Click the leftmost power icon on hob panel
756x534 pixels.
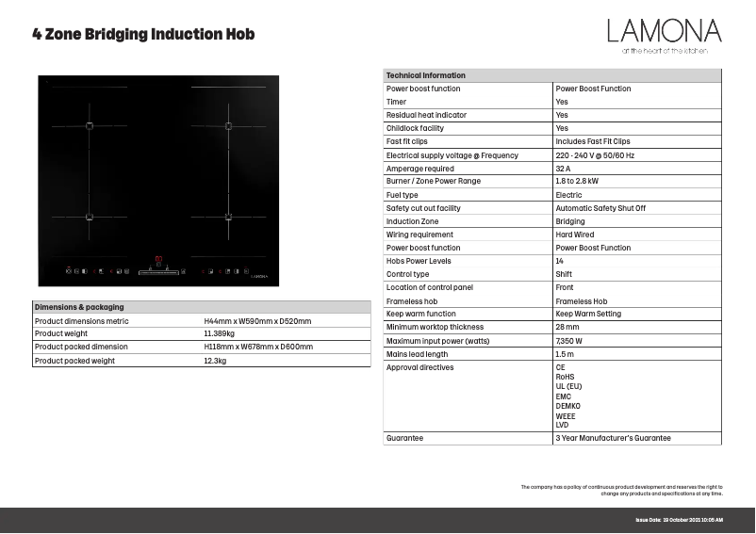[x=69, y=271]
